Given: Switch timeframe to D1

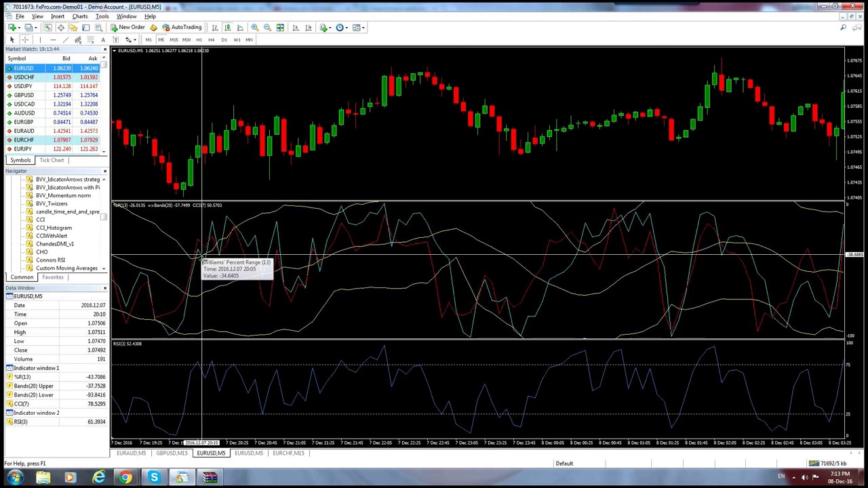Looking at the screenshot, I should [224, 40].
